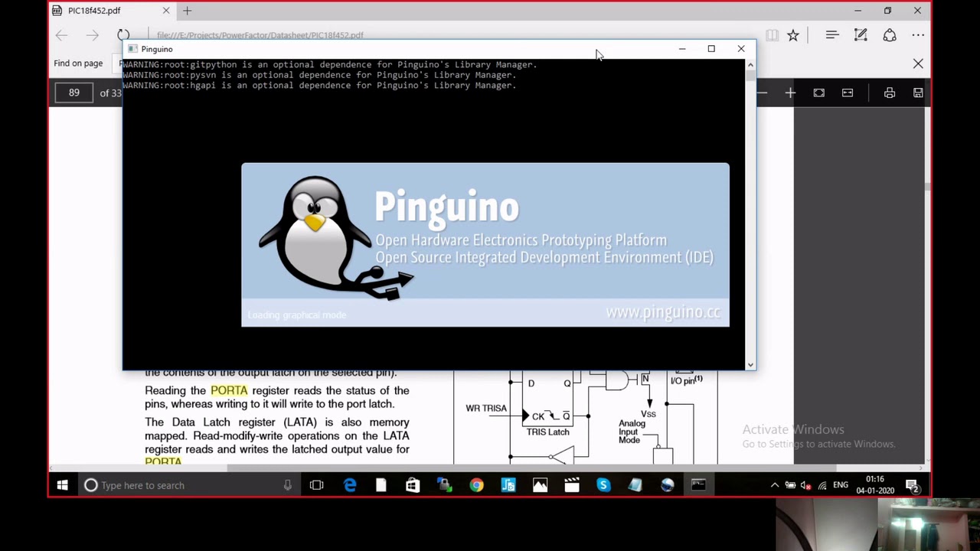Click the Type here to search box
Viewport: 980px width, 551px height.
pos(188,485)
